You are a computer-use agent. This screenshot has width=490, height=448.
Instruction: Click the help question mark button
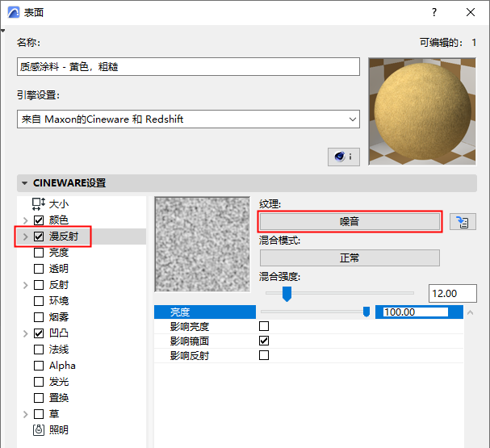pos(434,12)
